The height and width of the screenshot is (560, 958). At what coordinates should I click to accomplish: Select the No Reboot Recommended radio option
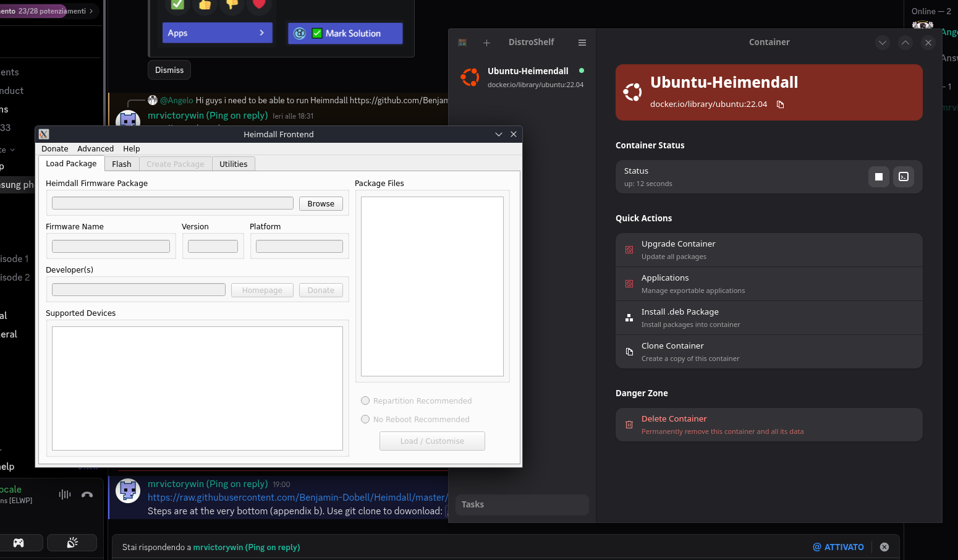pyautogui.click(x=365, y=420)
